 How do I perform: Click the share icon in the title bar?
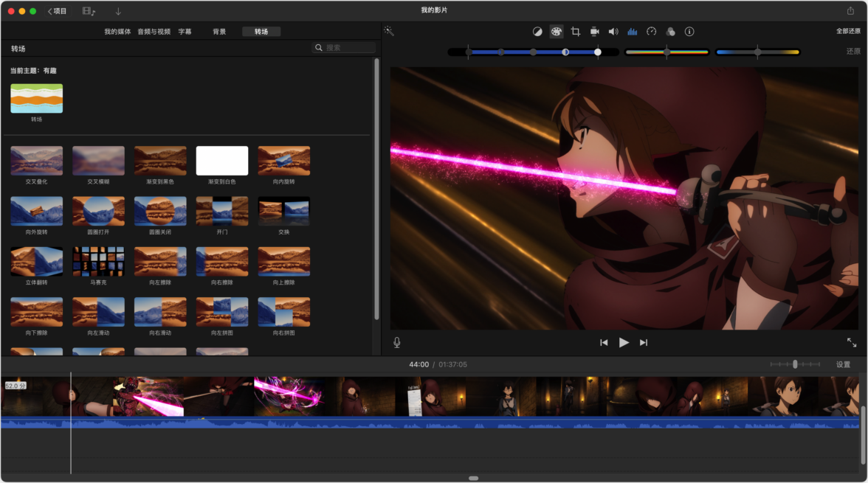point(850,10)
